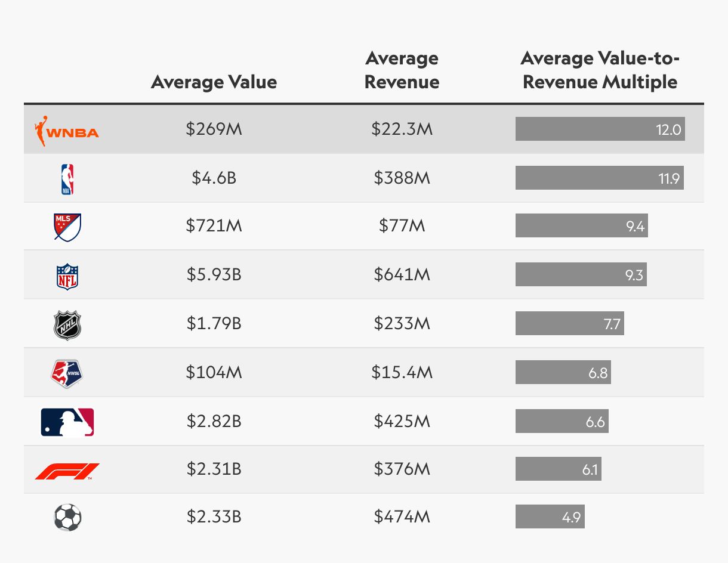This screenshot has width=728, height=563.
Task: Select the NFL shield logo
Action: (67, 276)
